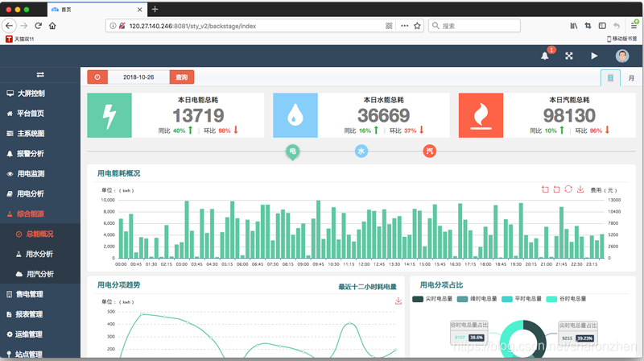Collapse sidebar using the swap-arrows icon
This screenshot has height=361, width=644.
(40, 75)
